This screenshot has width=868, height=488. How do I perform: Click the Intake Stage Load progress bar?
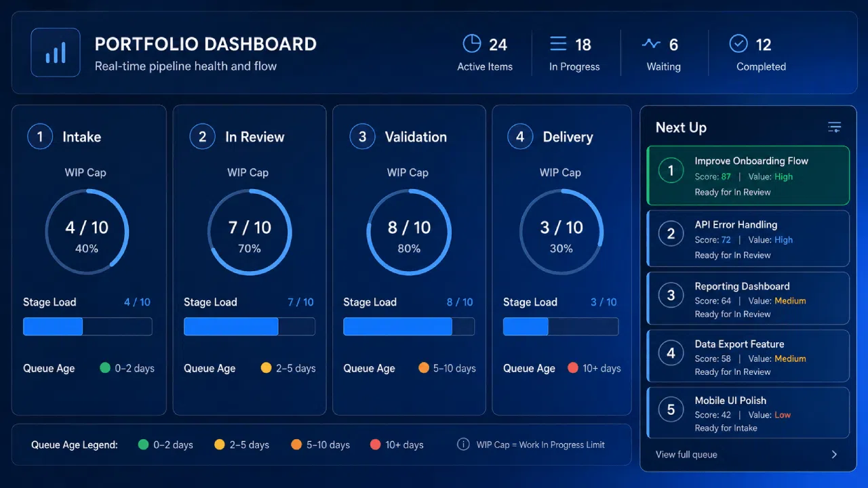(x=87, y=327)
